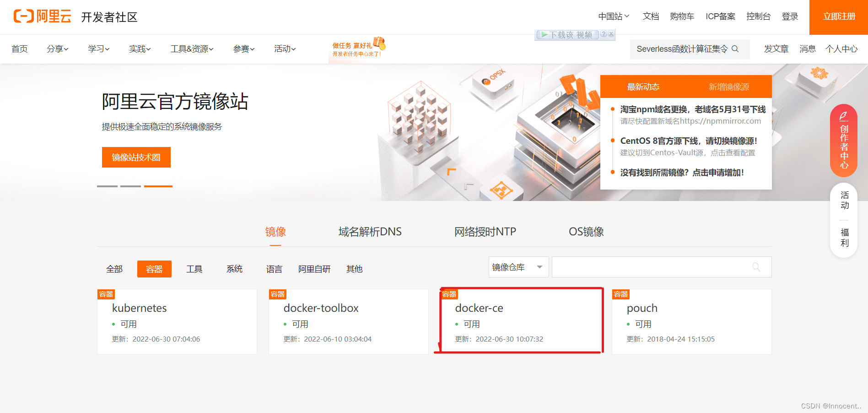868x413 pixels.
Task: Expand the 活动 menu in navigation
Action: pyautogui.click(x=285, y=49)
